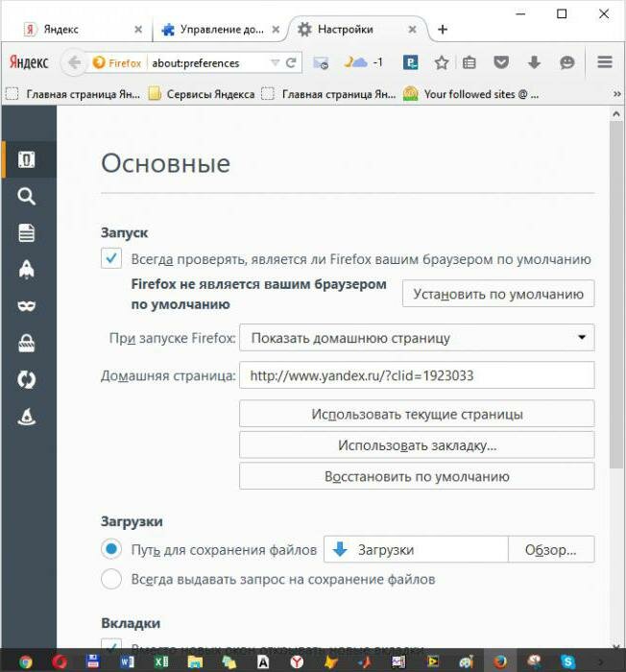Open the General (Основные) preferences sidebar icon

click(27, 159)
